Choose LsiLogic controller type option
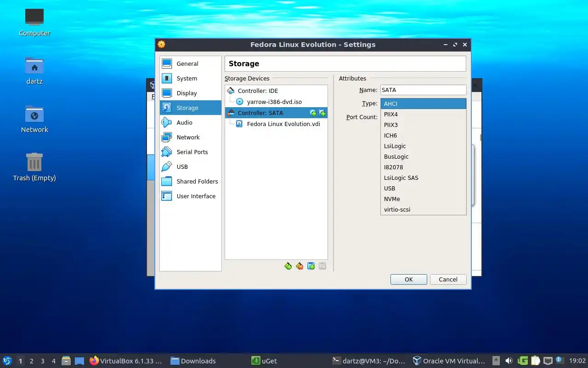 coord(424,146)
